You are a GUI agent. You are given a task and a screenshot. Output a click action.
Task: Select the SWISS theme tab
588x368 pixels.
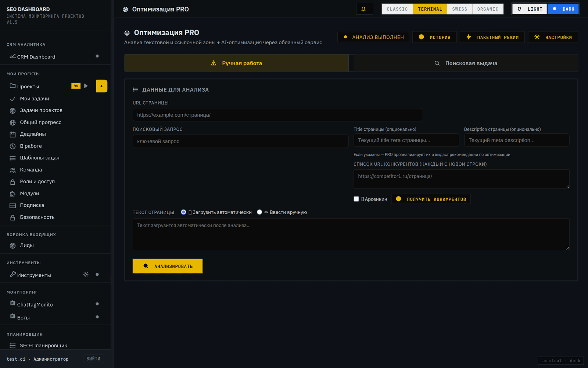pyautogui.click(x=460, y=9)
